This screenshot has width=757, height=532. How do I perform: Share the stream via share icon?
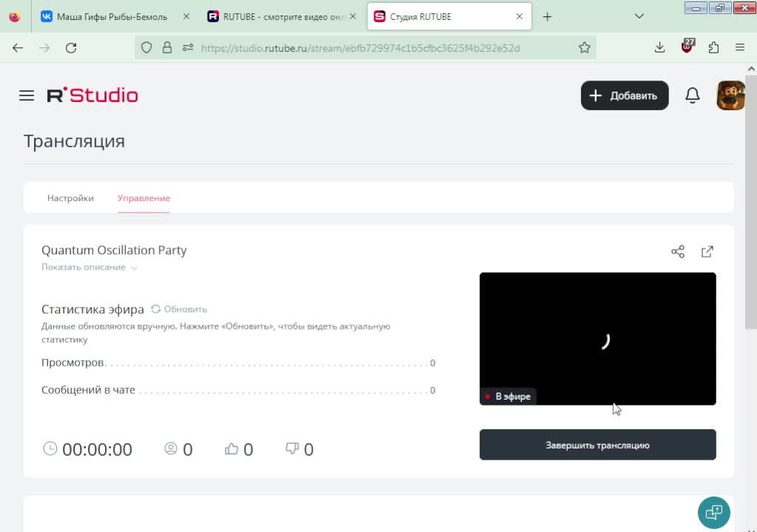tap(678, 251)
